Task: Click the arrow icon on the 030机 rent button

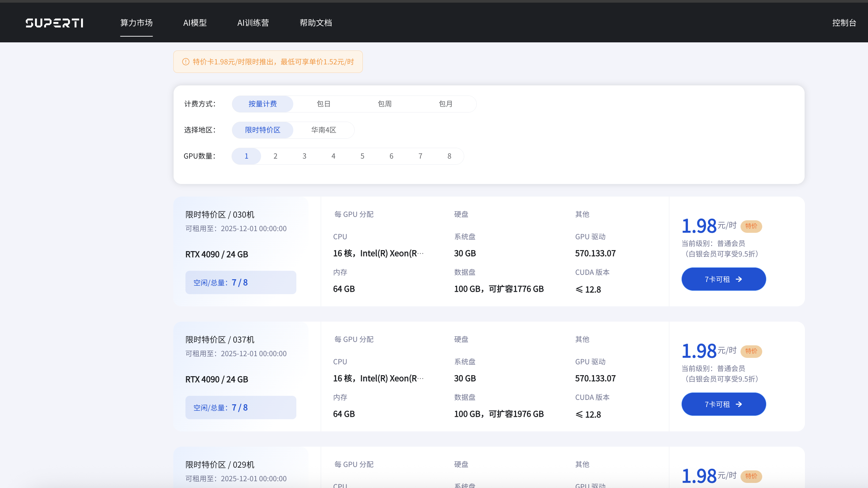Action: [x=739, y=279]
